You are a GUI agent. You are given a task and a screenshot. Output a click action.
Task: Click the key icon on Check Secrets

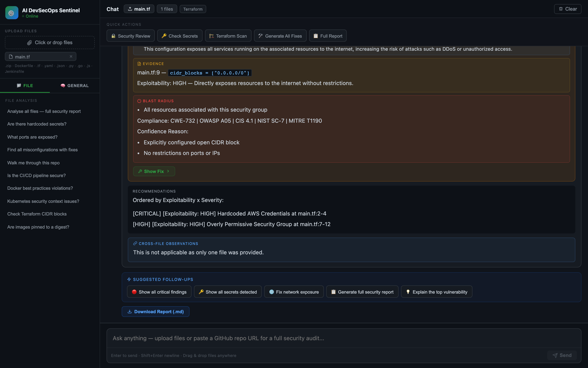click(x=164, y=36)
